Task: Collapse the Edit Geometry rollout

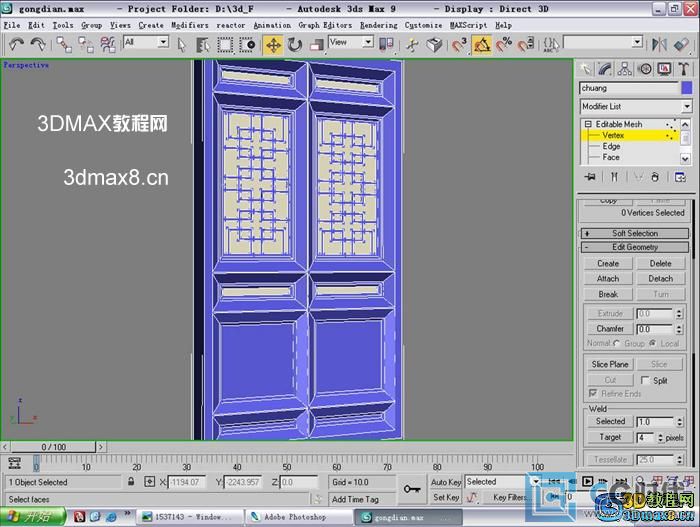Action: 635,247
